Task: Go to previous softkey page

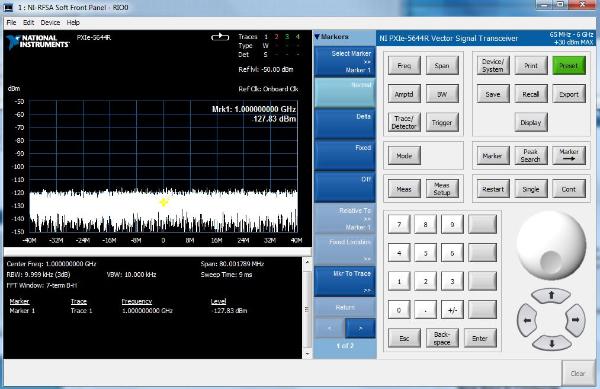Action: pos(329,328)
